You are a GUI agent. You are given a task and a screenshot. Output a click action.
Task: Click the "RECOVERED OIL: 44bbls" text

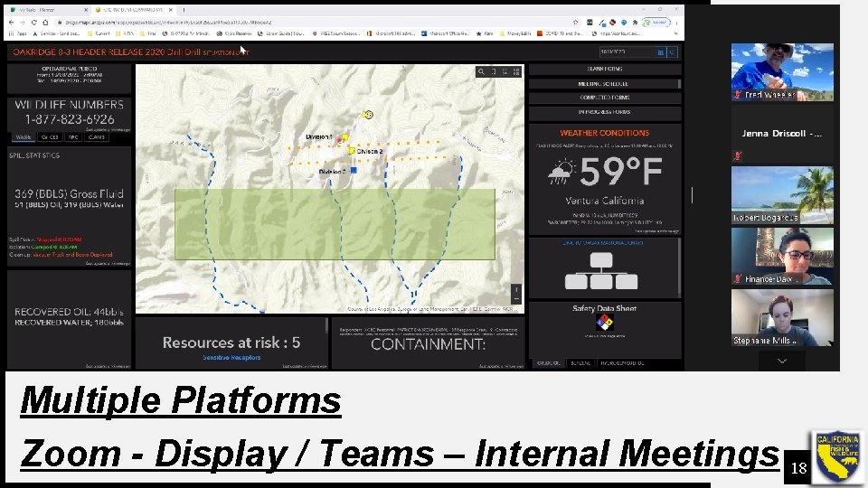click(70, 312)
